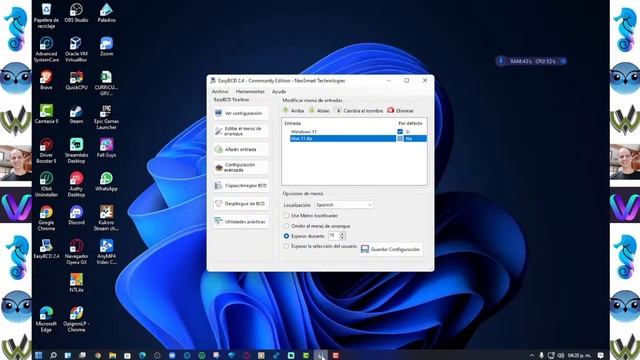Open Streamlabs Desktop icon

pyautogui.click(x=76, y=151)
